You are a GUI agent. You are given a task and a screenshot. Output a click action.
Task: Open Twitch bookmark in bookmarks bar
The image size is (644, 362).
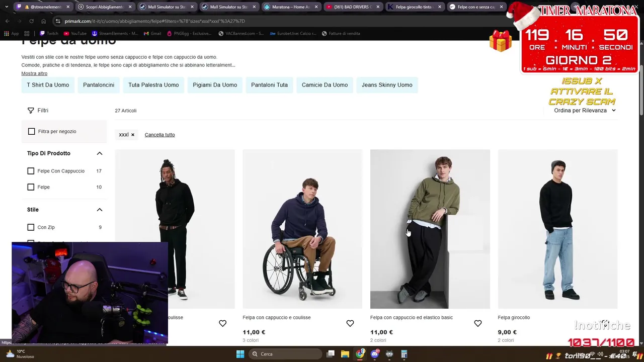(49, 34)
